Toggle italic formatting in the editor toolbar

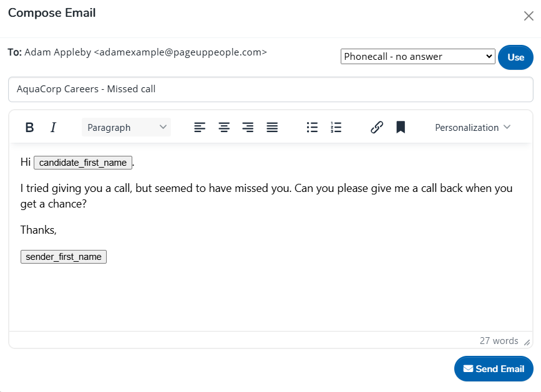click(53, 128)
